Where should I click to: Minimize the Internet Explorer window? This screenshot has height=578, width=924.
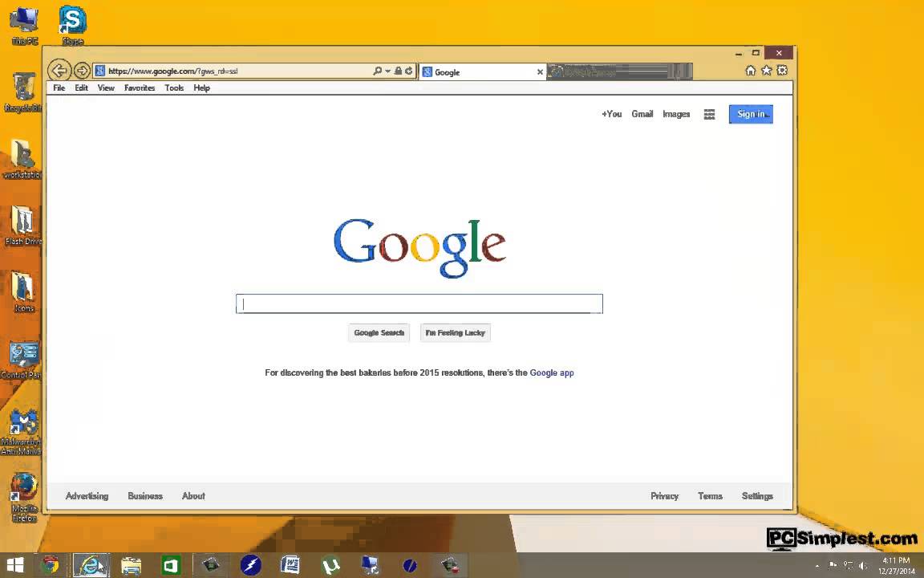(x=739, y=54)
